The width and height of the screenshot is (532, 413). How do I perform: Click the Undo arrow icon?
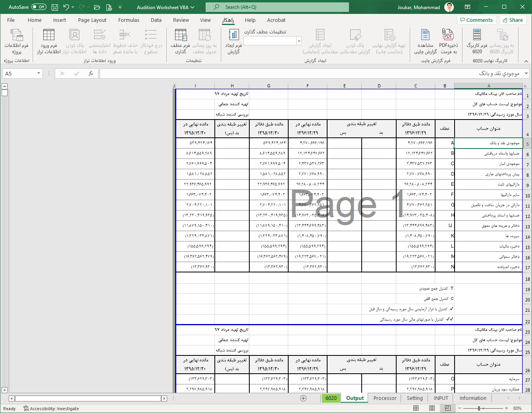pyautogui.click(x=66, y=7)
